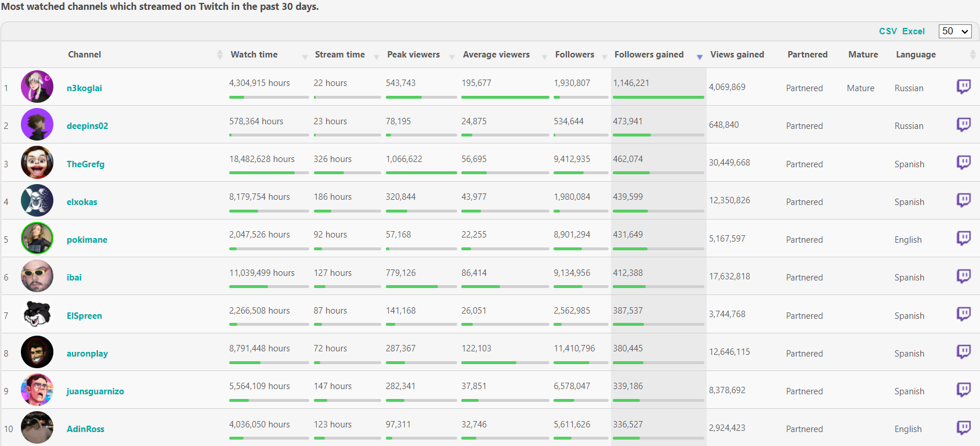Screen dimensions: 980x446
Task: Sort by Partnered column header
Action: (x=807, y=55)
